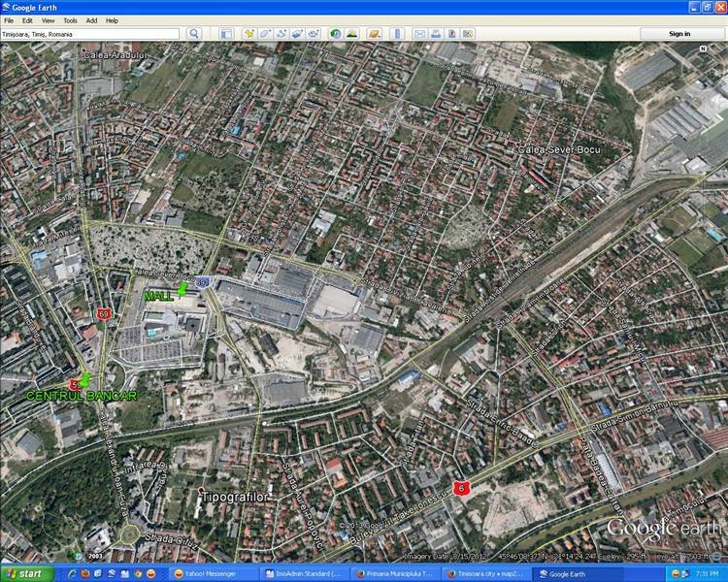Click the Print icon in toolbar
Viewport: 728px width, 582px height.
(436, 34)
